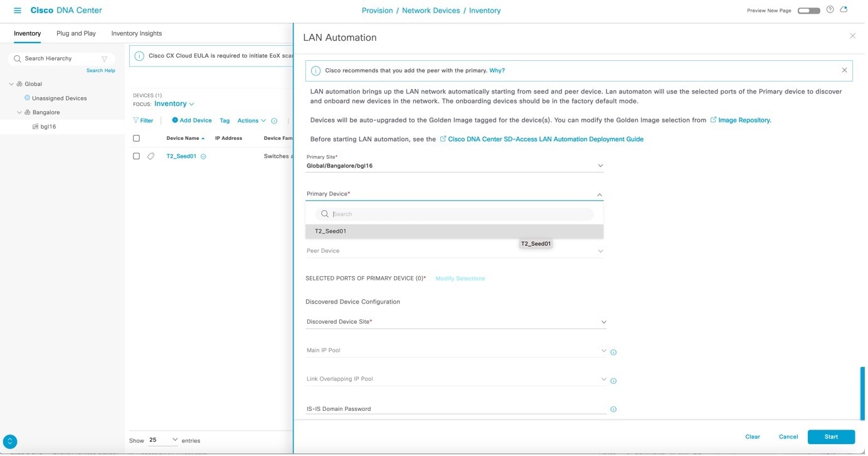Click the Tag button

coord(226,121)
